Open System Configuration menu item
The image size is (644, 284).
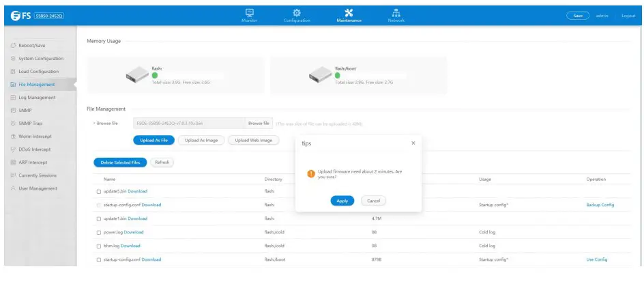point(41,59)
